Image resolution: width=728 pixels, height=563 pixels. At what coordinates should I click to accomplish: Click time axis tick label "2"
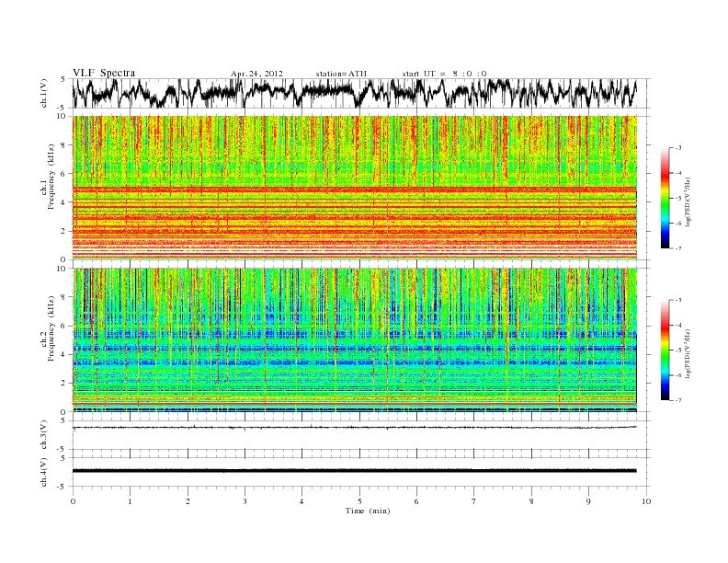click(188, 501)
